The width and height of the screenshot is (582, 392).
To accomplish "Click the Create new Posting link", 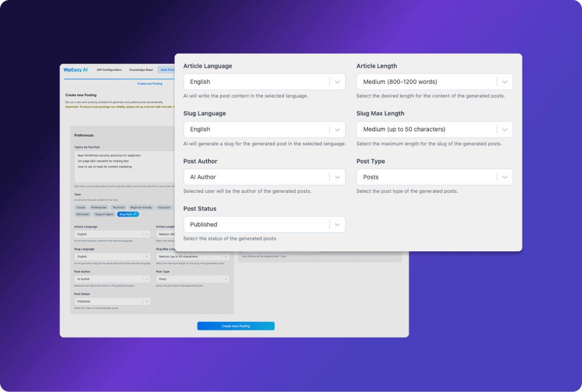I will [x=150, y=84].
